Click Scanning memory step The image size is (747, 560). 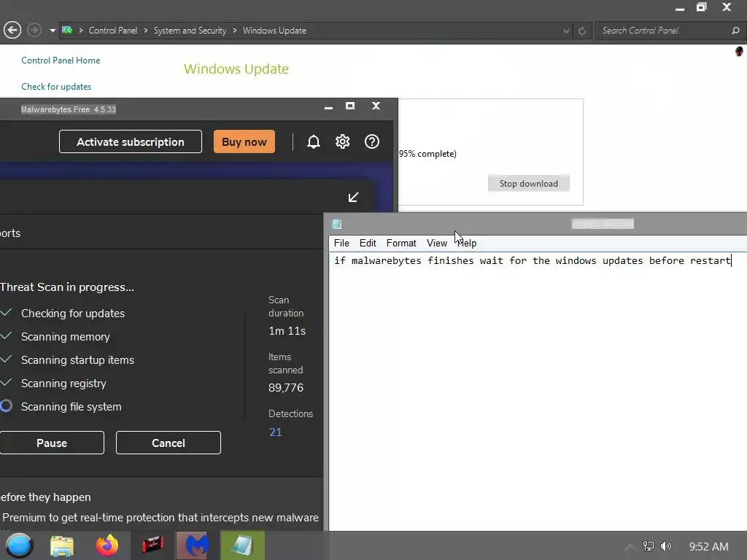tap(65, 337)
